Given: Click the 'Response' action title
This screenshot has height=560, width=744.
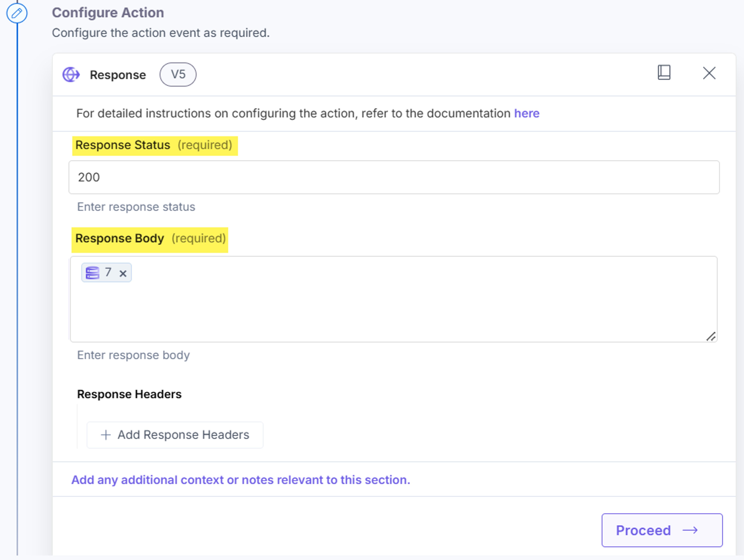Looking at the screenshot, I should (118, 75).
